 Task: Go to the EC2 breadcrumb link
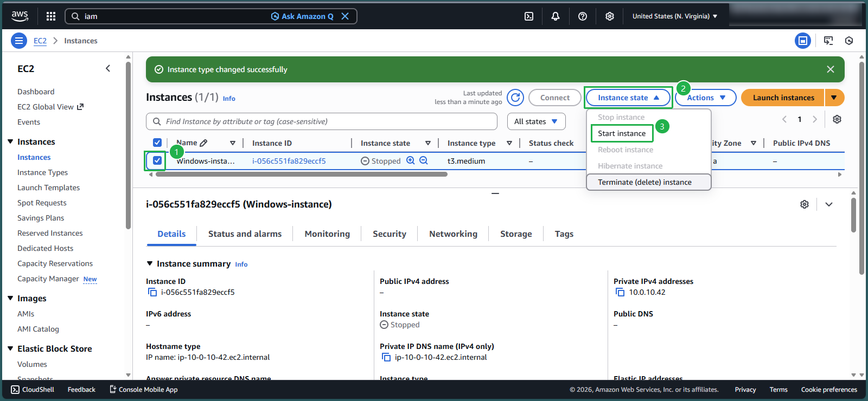pos(40,41)
